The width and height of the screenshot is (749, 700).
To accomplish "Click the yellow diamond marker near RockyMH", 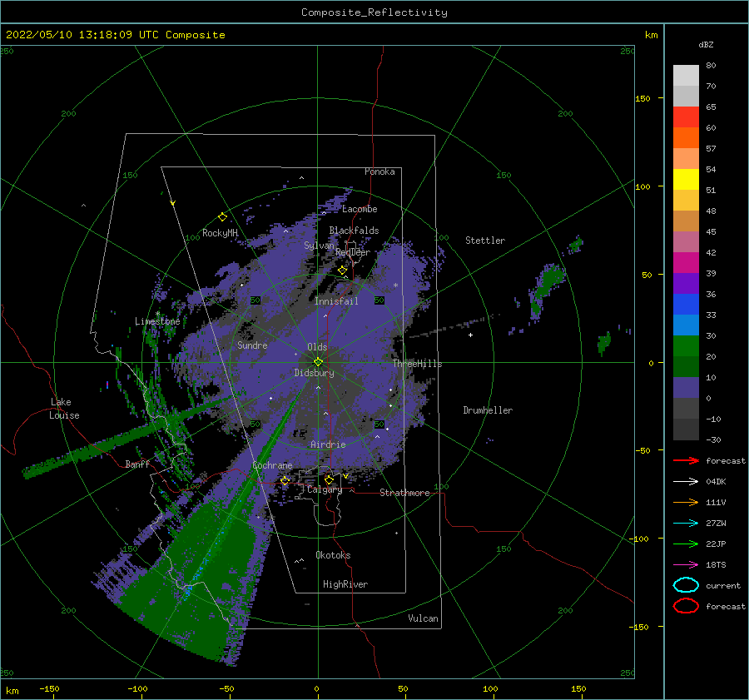I will click(x=222, y=217).
